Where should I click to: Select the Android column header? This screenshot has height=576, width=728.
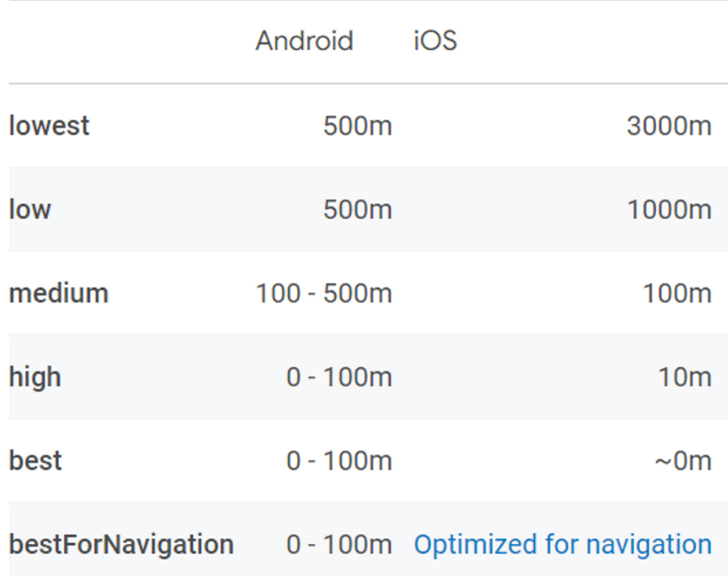304,41
